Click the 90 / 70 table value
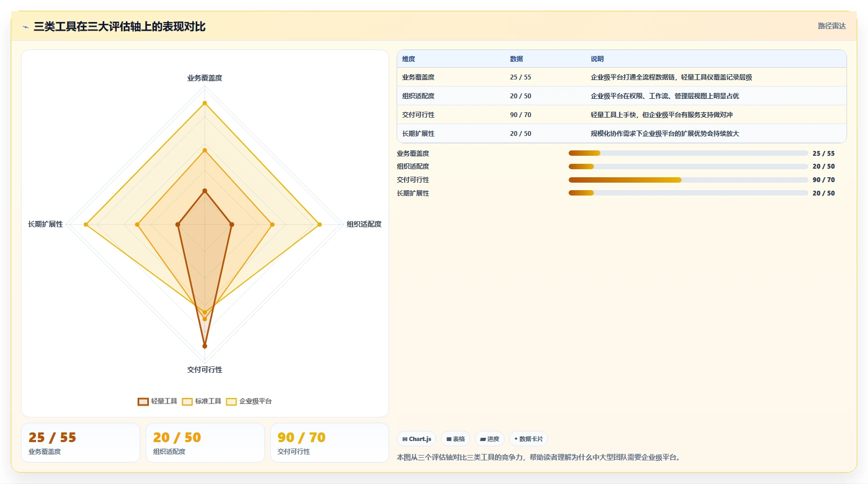Screen dimensions: 868x484 pyautogui.click(x=520, y=115)
